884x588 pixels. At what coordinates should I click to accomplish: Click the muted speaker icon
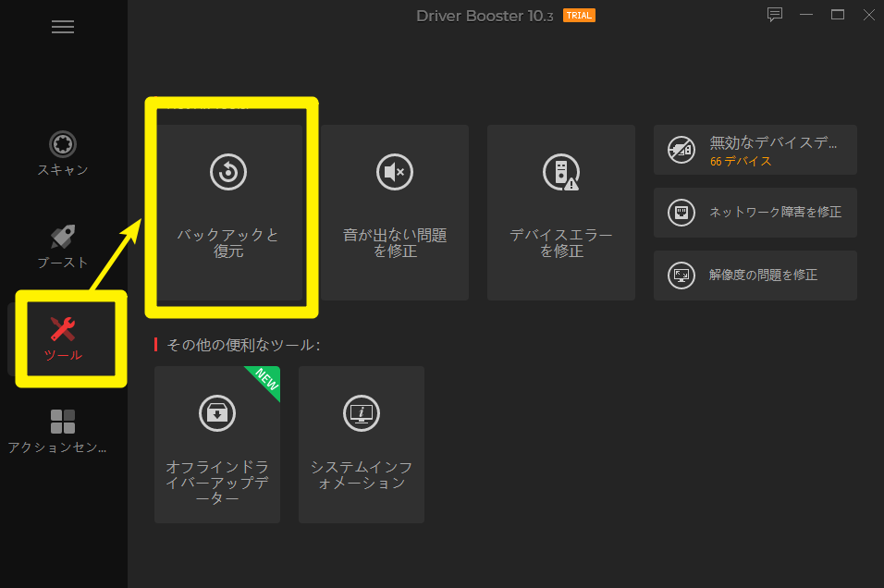[395, 172]
